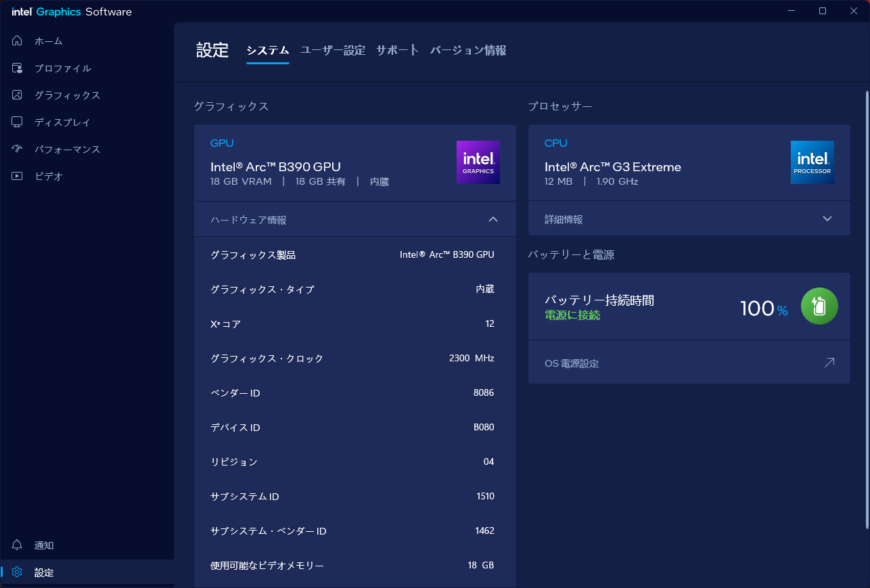Click the グラフィックス製品 row label

tap(253, 255)
